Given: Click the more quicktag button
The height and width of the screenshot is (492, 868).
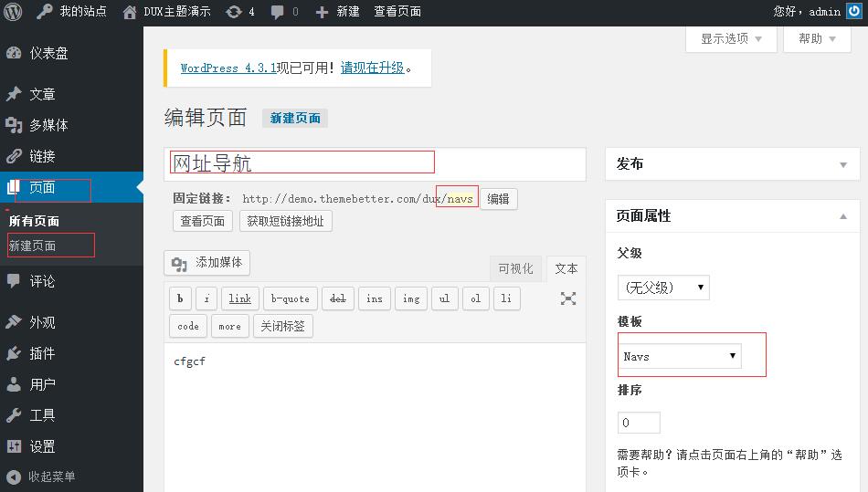Looking at the screenshot, I should tap(229, 326).
